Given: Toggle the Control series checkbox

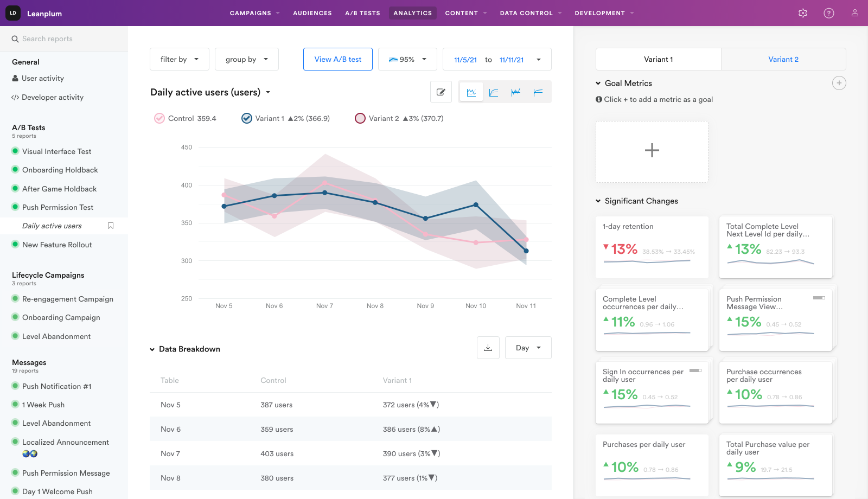Looking at the screenshot, I should (159, 118).
